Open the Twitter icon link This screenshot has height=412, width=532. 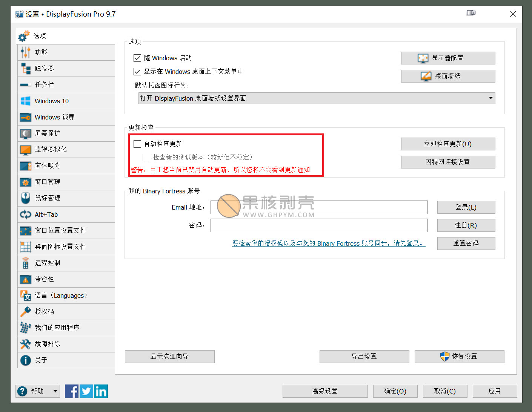click(x=86, y=391)
